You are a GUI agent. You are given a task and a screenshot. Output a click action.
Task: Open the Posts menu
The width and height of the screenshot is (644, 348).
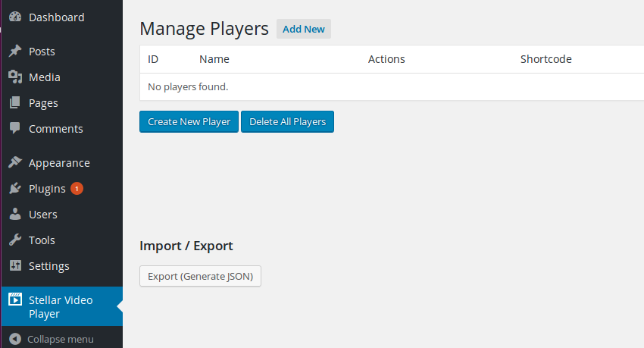pyautogui.click(x=42, y=52)
